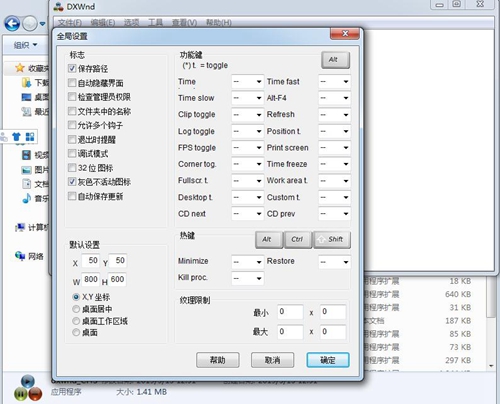The height and width of the screenshot is (404, 500).
Task: Click the 取消 button
Action: tap(272, 360)
